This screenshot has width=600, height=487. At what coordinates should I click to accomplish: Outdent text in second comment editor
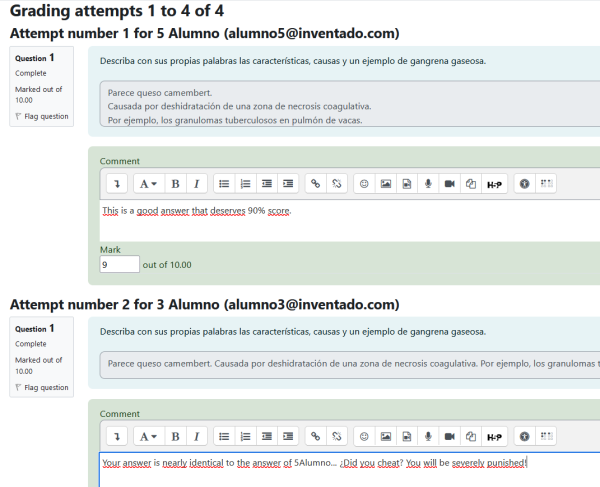267,437
